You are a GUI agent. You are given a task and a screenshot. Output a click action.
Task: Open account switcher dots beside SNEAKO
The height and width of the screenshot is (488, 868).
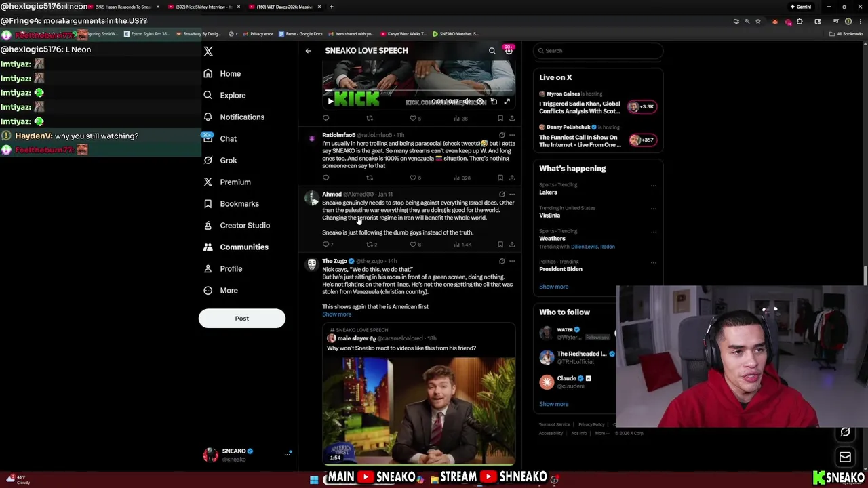tap(288, 454)
